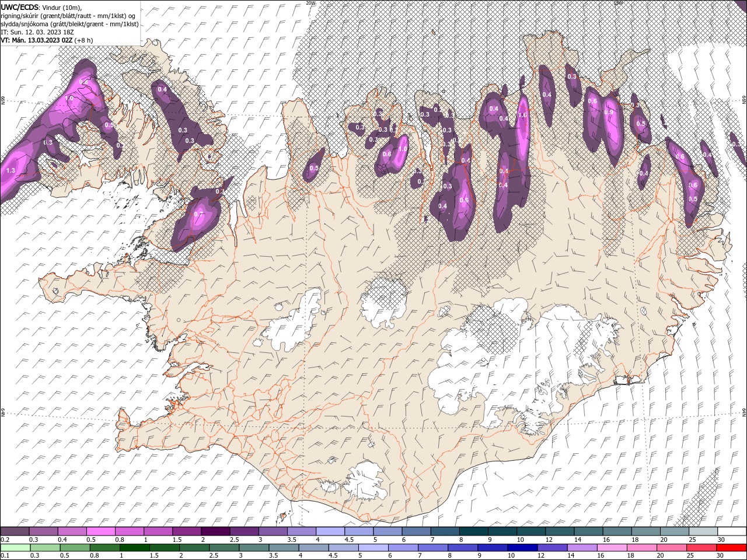The image size is (747, 560).
Task: Click the 'slydda/snjókoma' legend description line
Action: coord(69,24)
